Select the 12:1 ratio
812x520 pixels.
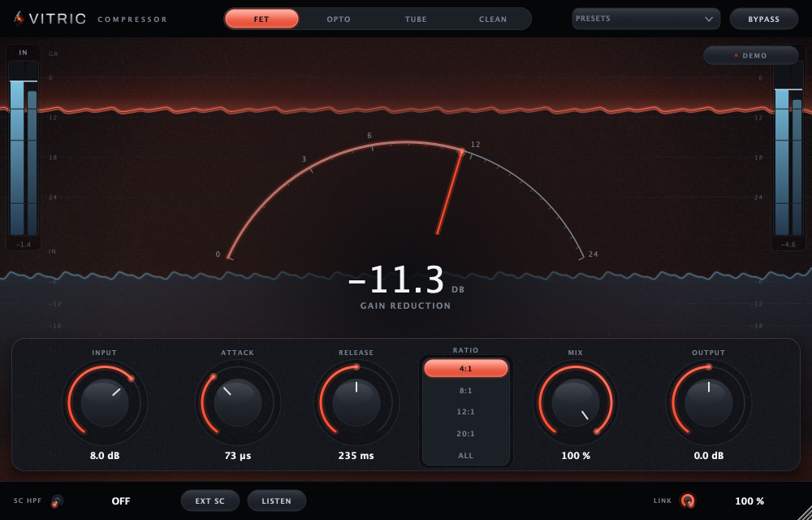tap(465, 412)
